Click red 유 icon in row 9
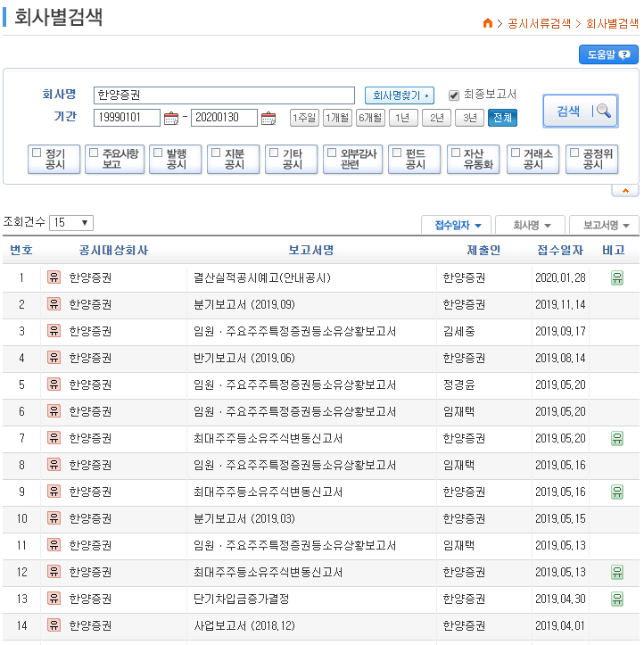The image size is (644, 645). 54,492
